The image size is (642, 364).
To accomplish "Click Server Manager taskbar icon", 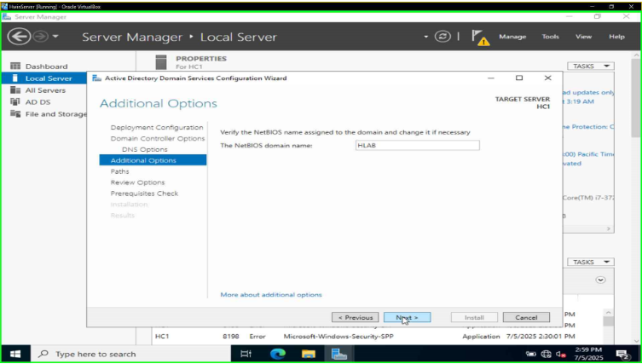I will pos(339,354).
